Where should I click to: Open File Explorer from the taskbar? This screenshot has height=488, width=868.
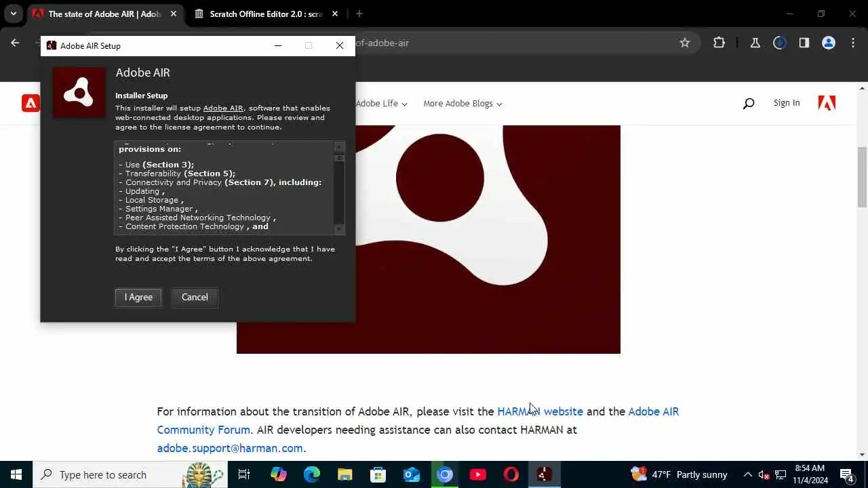coord(344,474)
